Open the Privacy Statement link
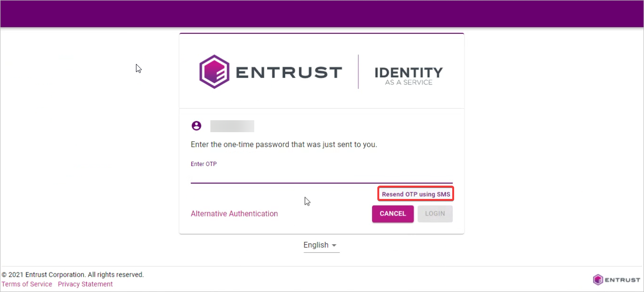The width and height of the screenshot is (644, 292). click(x=85, y=284)
